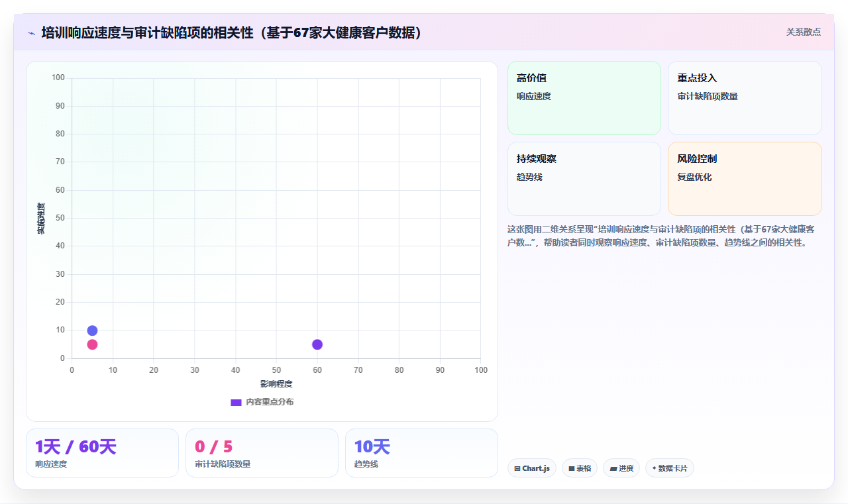Click the lightning icon beside the title
This screenshot has width=848, height=504.
coord(32,33)
